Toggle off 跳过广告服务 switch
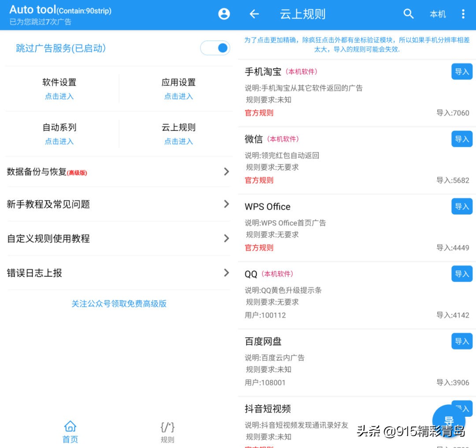The image size is (476, 448). [215, 48]
